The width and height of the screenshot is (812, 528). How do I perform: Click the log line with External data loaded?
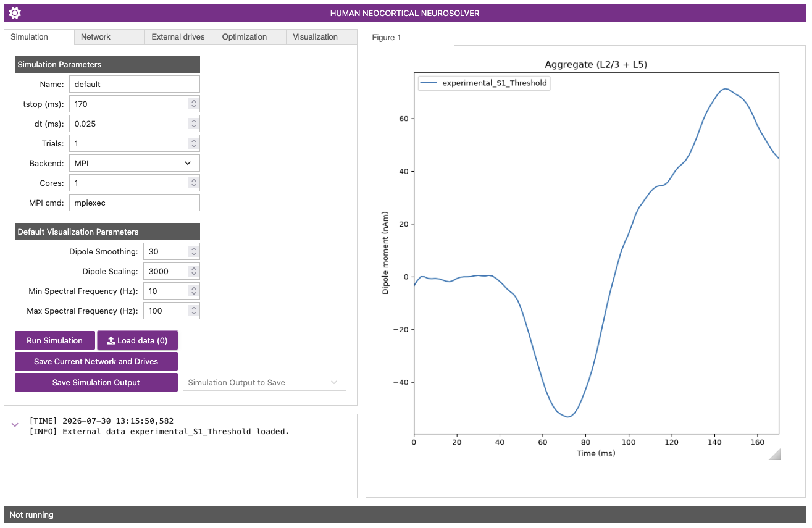coord(159,431)
